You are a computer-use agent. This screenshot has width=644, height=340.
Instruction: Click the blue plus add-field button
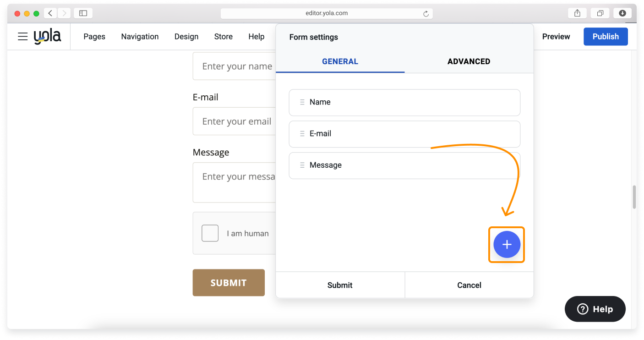coord(507,245)
